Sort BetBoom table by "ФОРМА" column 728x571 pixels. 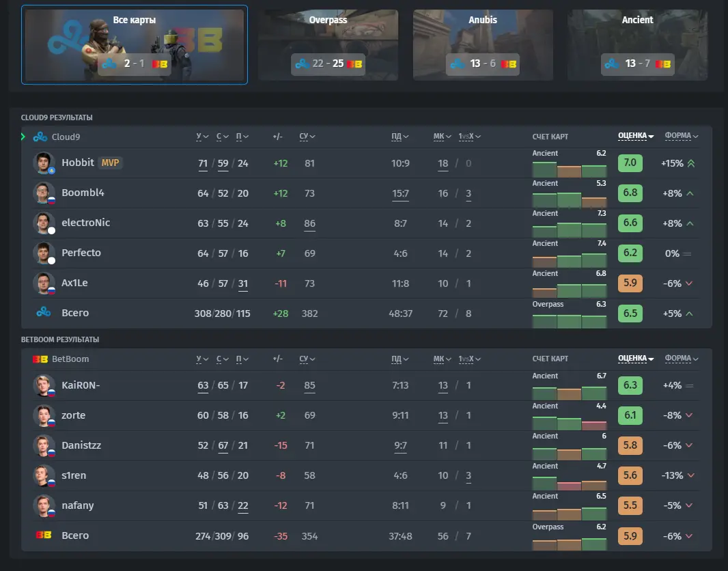[681, 359]
